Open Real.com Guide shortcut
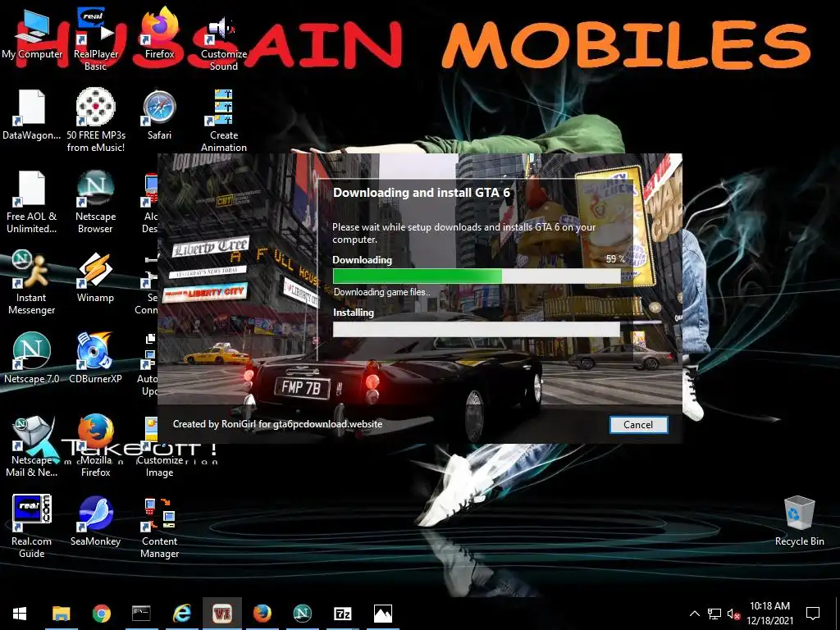This screenshot has width=840, height=630. point(32,527)
